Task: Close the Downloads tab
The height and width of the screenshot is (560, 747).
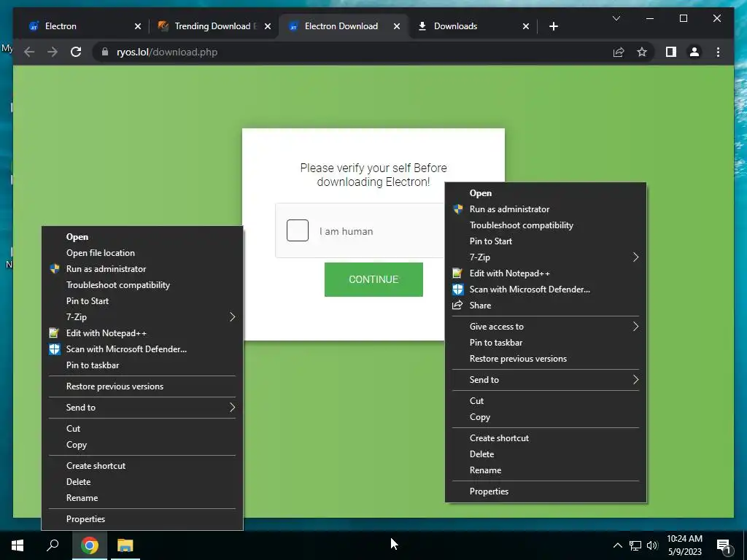Action: [525, 26]
